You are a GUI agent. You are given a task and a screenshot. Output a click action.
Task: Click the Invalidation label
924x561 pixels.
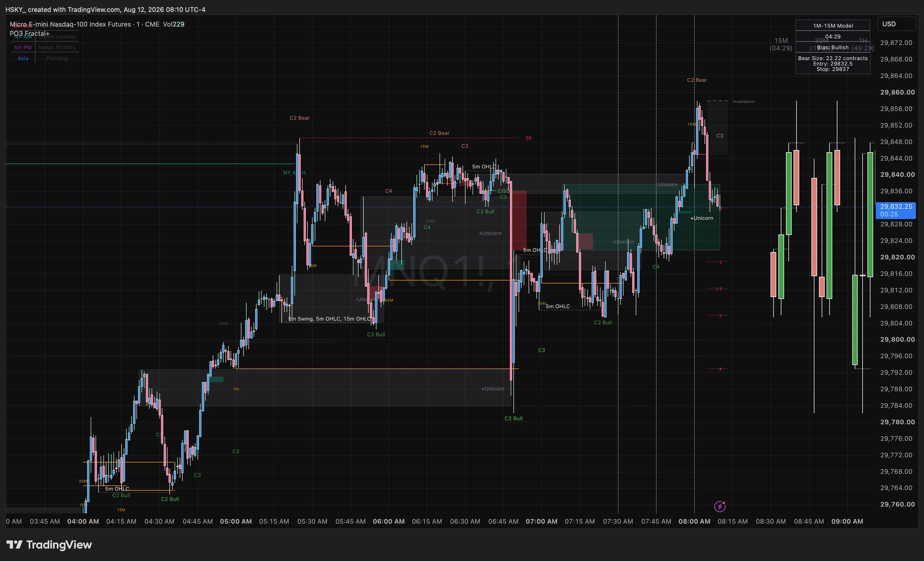tap(744, 102)
